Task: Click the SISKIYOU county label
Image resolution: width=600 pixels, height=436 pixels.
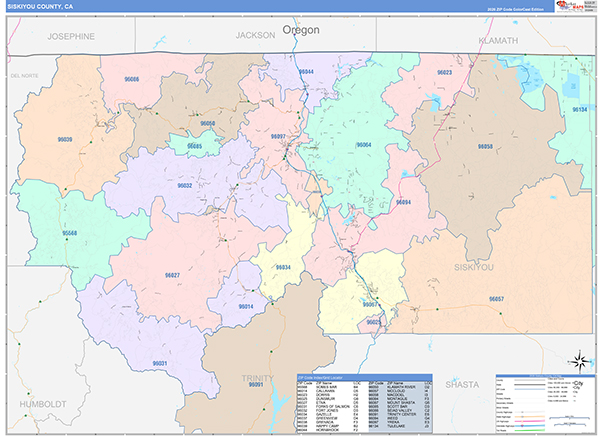Action: tap(474, 267)
